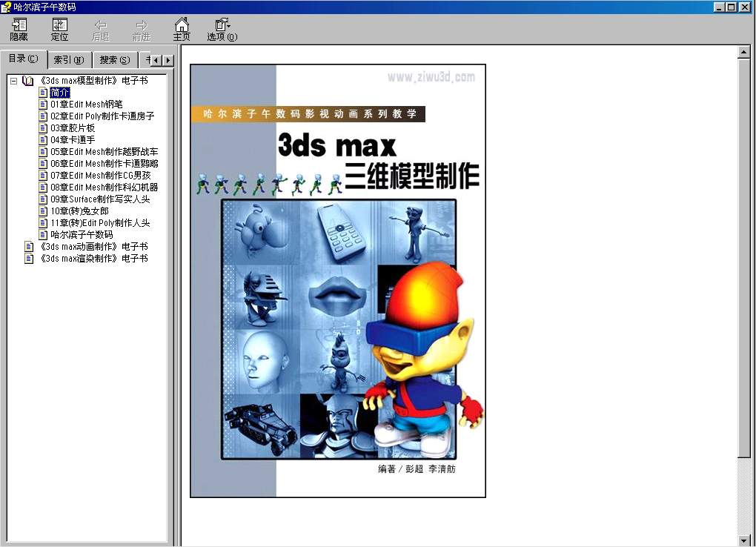This screenshot has height=547, width=756.
Task: Open 《3ds max动画制作》电子书 entry
Action: (x=93, y=247)
